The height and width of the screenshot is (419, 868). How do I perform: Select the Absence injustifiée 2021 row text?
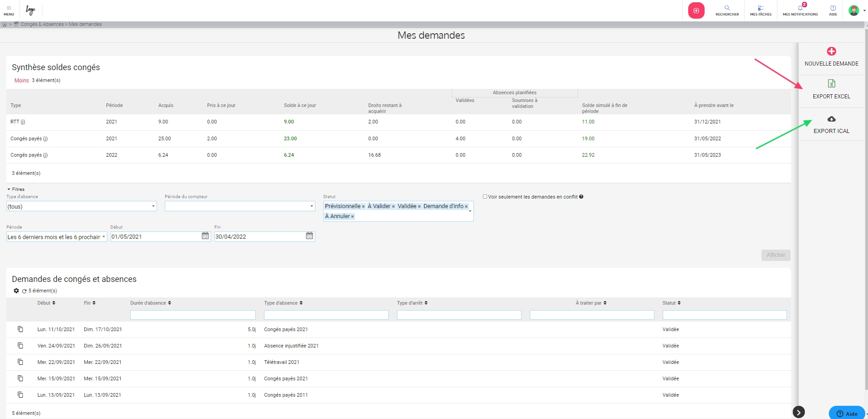click(x=291, y=346)
